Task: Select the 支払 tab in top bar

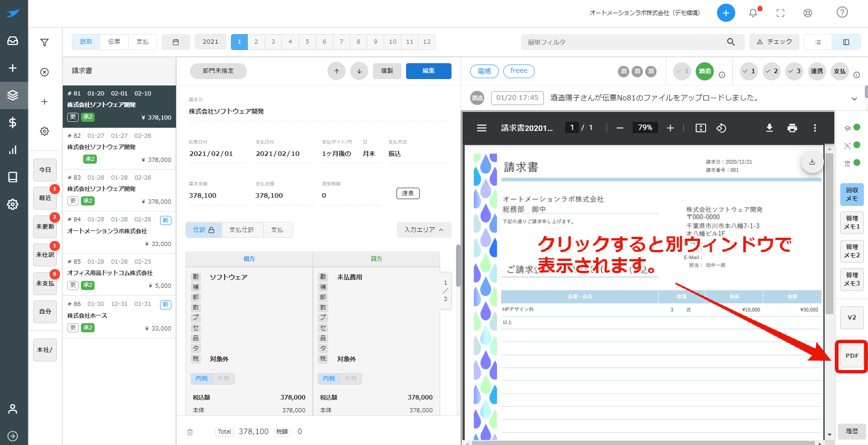Action: coord(142,42)
